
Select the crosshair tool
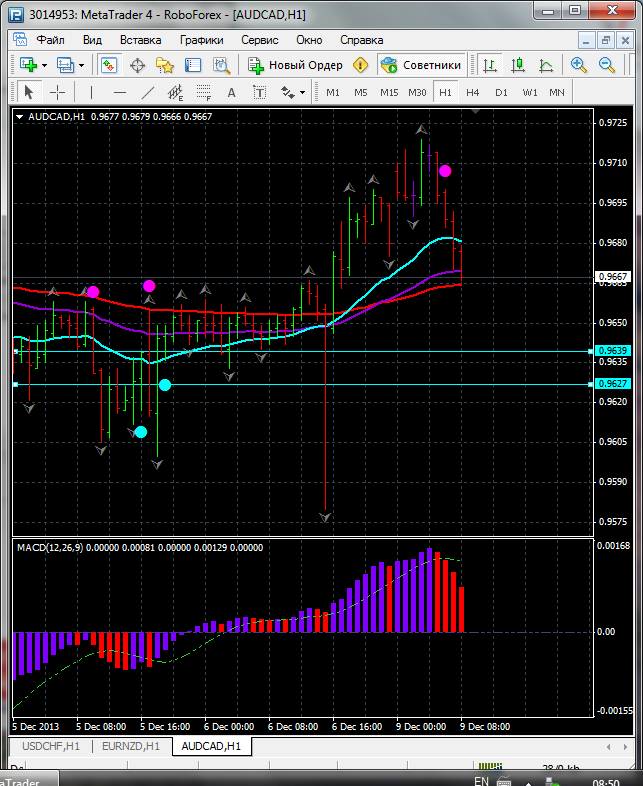(58, 92)
